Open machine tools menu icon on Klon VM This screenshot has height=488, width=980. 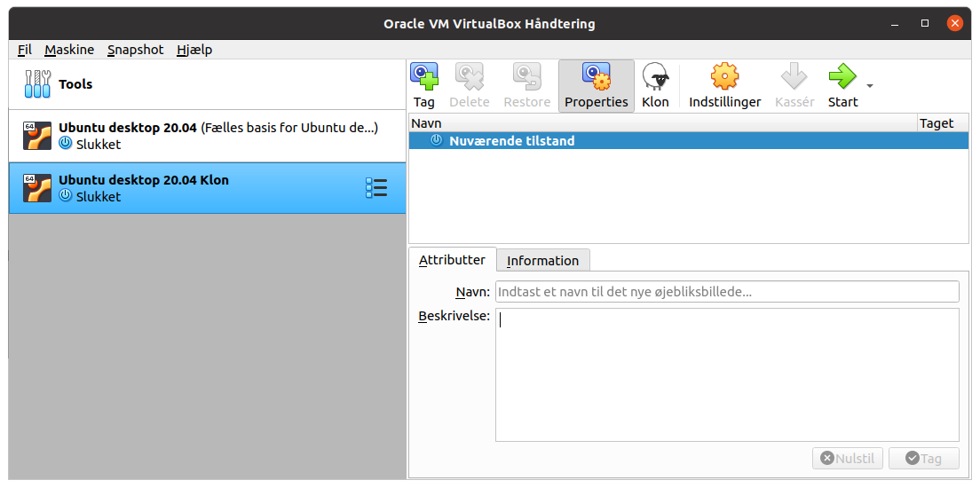pyautogui.click(x=376, y=188)
